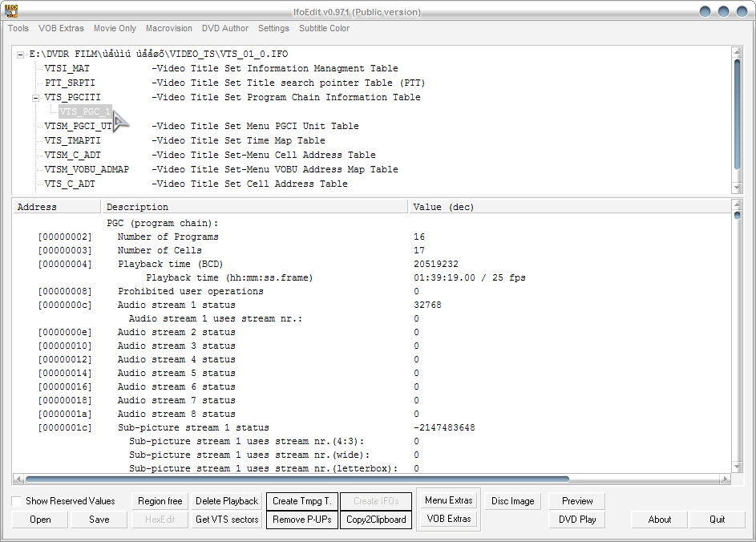Click the details list scroll-up arrow
This screenshot has height=542, width=756.
(737, 204)
